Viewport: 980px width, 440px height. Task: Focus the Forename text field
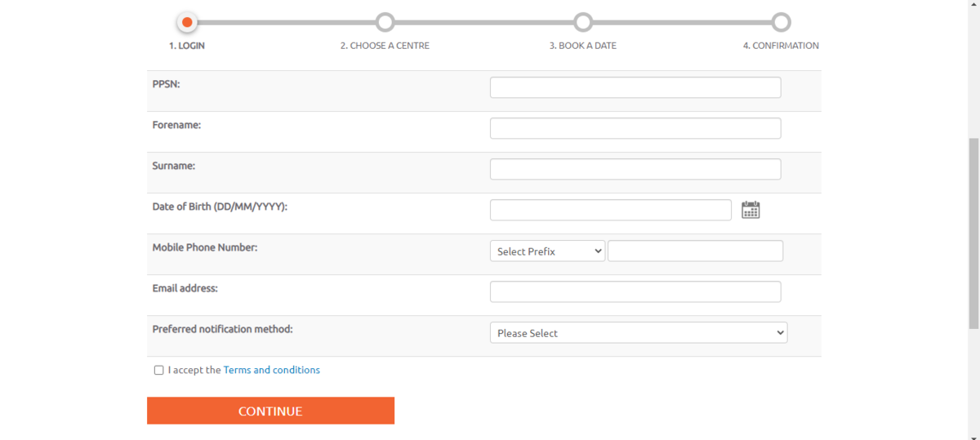[x=635, y=128]
